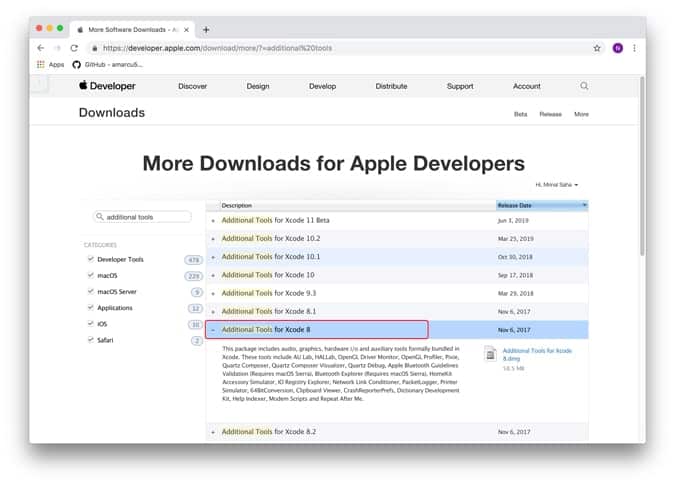The height and width of the screenshot is (485, 675).
Task: Open the user account dropdown
Action: point(557,185)
